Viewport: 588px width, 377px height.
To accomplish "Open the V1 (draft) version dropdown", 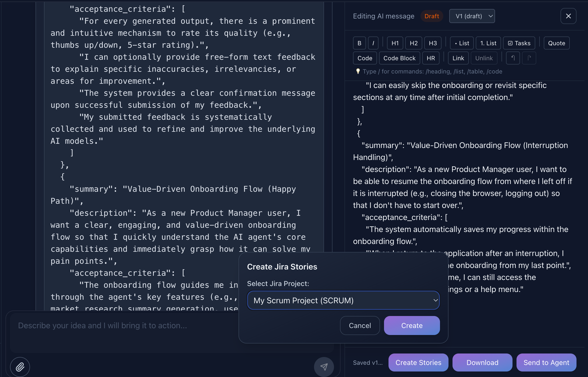I will (472, 16).
